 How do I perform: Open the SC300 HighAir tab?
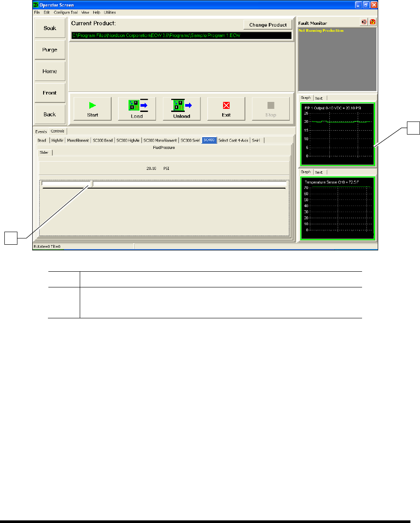[x=128, y=140]
